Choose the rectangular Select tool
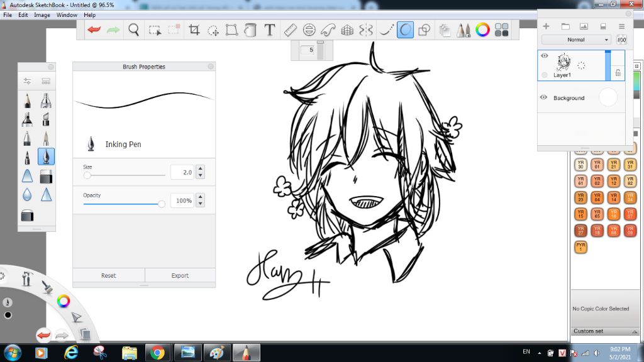 coord(155,30)
